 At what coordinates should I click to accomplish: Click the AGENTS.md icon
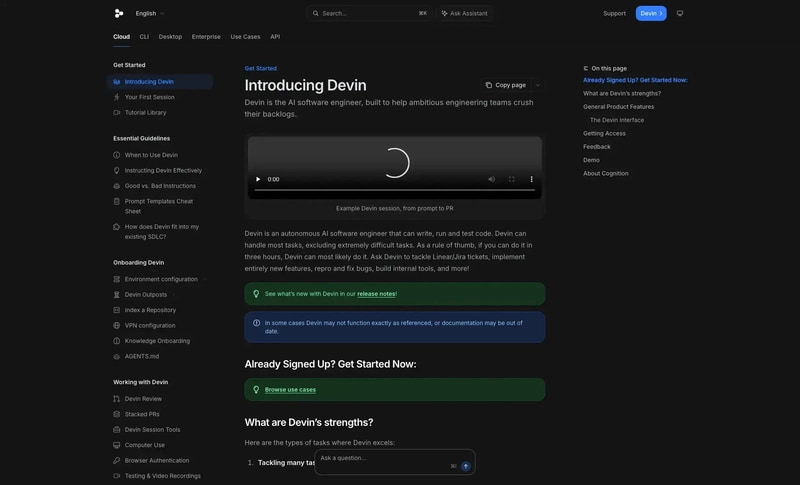coord(117,356)
